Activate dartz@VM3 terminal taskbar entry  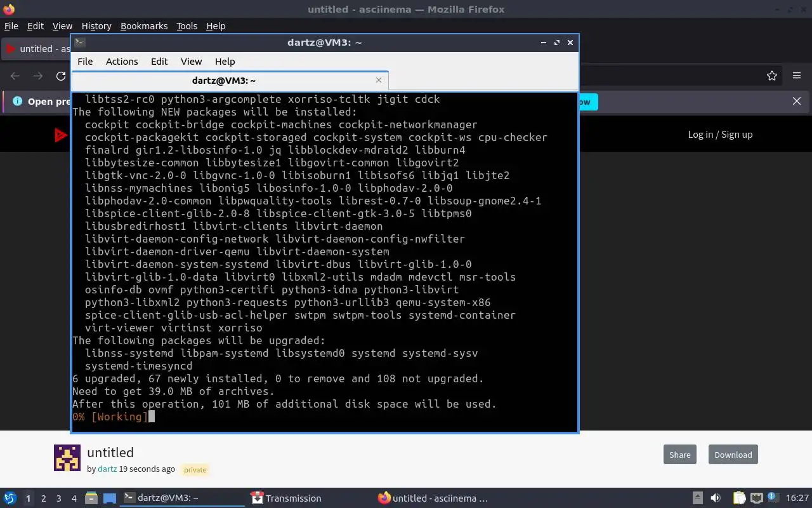183,498
